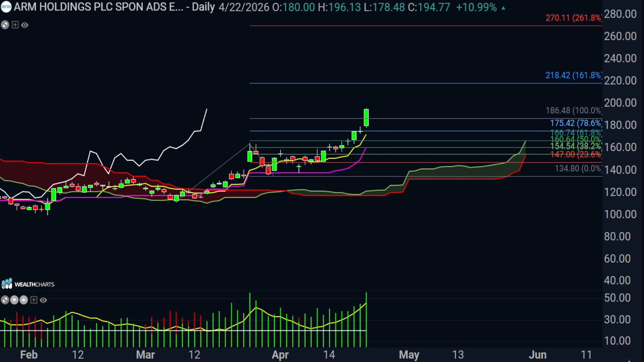644x362 pixels.
Task: Click the 186.48 (100.0%) Fibonacci label
Action: [574, 111]
